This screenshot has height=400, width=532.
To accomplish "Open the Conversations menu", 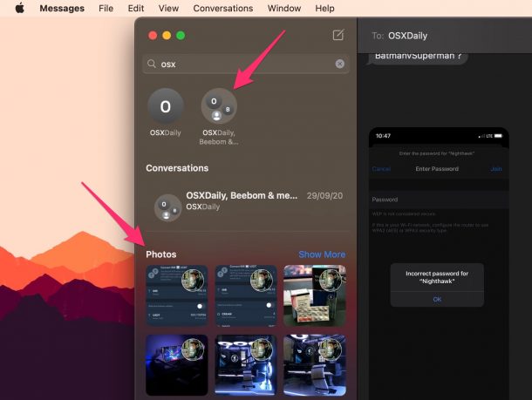I will pyautogui.click(x=223, y=9).
